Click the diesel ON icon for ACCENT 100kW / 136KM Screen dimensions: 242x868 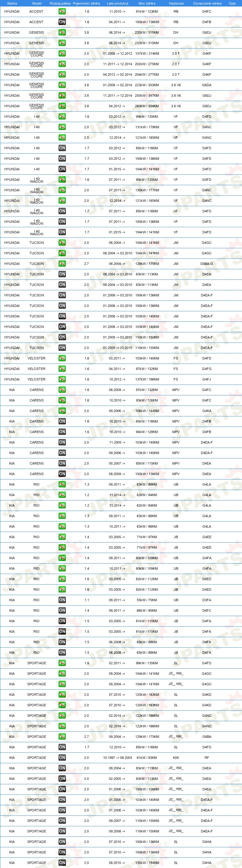coord(62,22)
